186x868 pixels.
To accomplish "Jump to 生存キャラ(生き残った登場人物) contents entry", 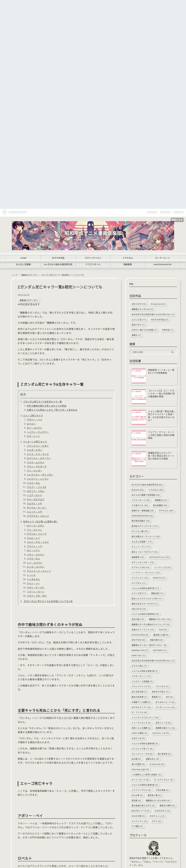I will pyautogui.click(x=41, y=522).
